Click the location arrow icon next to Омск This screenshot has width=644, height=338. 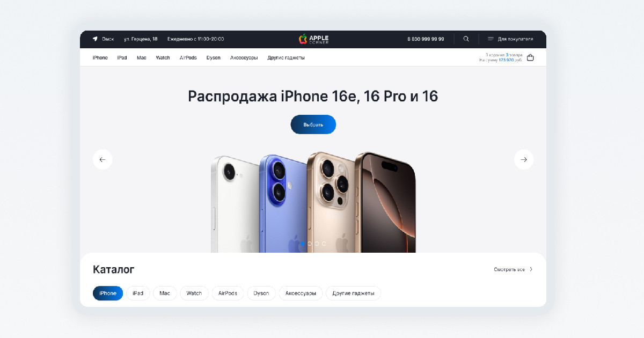pyautogui.click(x=95, y=39)
